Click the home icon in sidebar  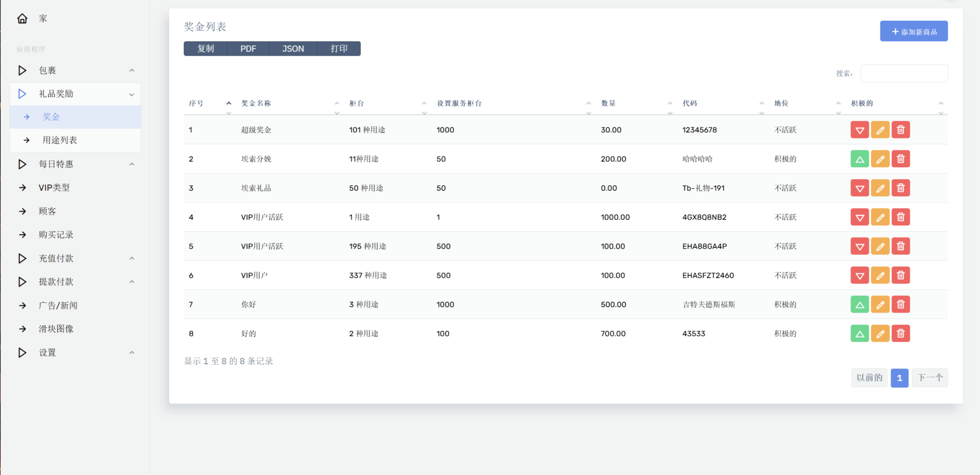(22, 18)
